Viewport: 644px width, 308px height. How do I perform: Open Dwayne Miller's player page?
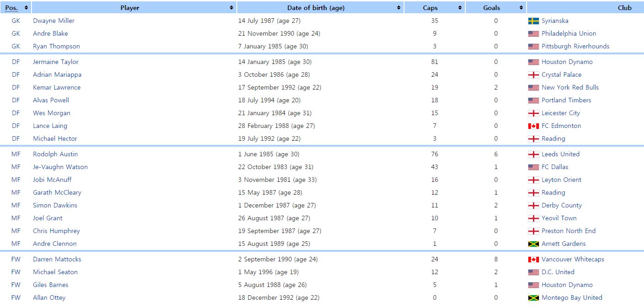(53, 21)
